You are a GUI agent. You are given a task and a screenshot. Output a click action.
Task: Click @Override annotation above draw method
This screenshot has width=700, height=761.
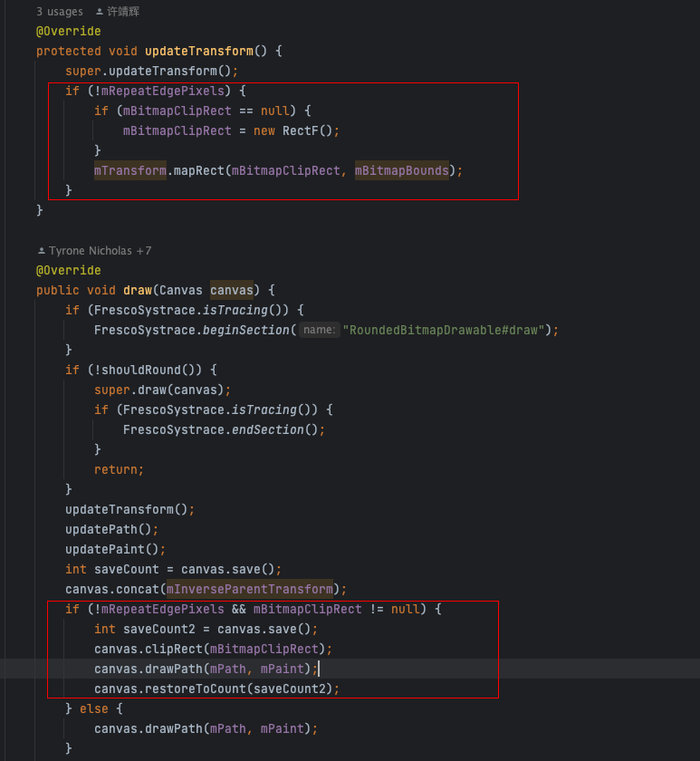(x=69, y=271)
